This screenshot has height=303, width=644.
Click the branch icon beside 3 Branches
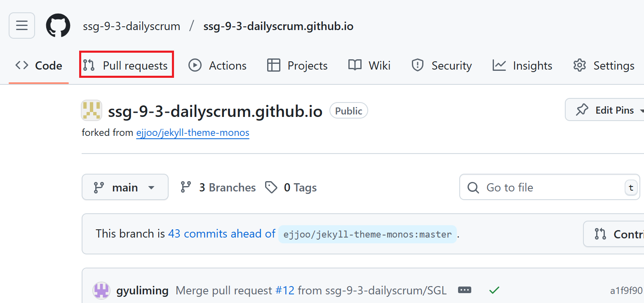click(x=186, y=187)
